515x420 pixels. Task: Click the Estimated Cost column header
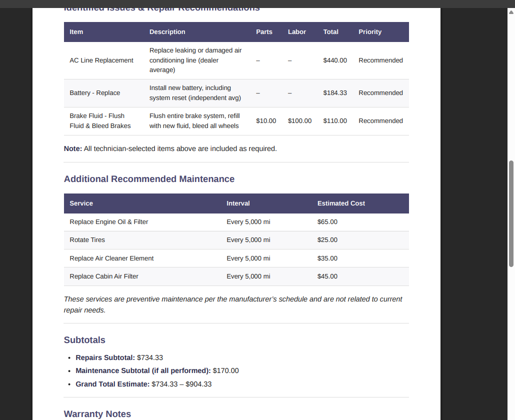pyautogui.click(x=341, y=203)
